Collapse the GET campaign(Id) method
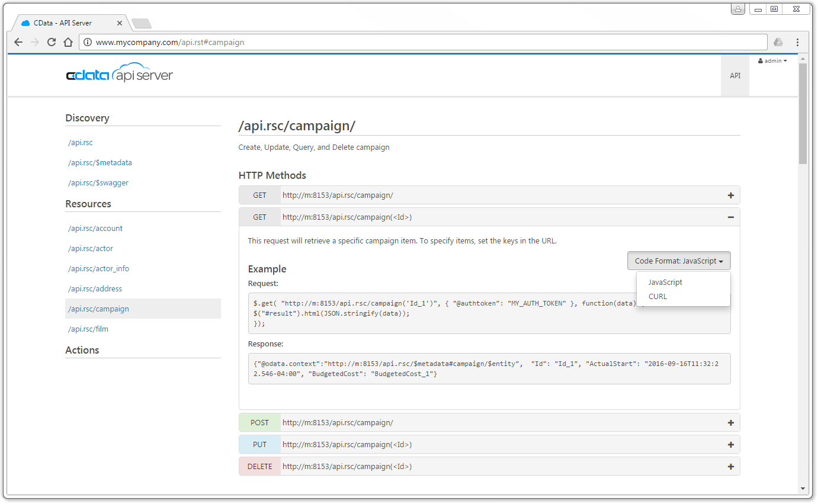The width and height of the screenshot is (818, 504). coord(730,217)
